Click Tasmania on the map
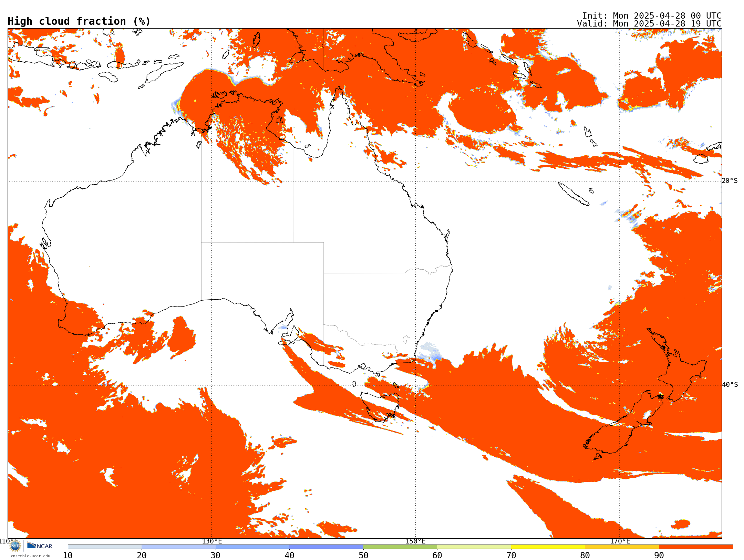The width and height of the screenshot is (744, 560). click(x=380, y=407)
